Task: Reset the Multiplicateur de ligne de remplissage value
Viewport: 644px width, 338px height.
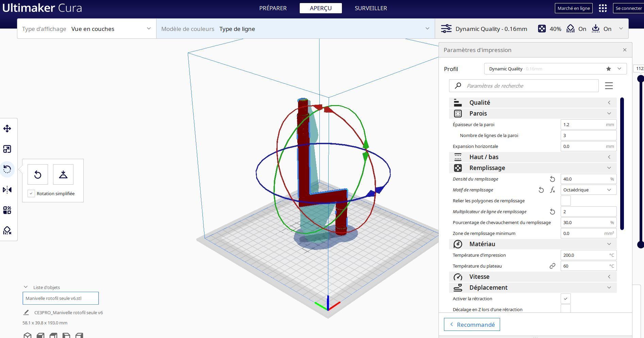Action: [x=552, y=212]
